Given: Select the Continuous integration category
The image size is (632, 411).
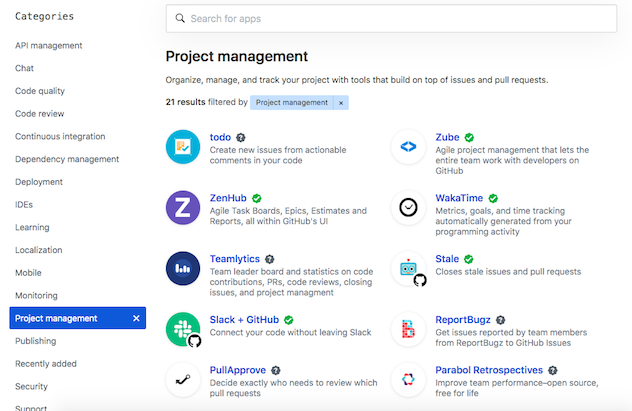Looking at the screenshot, I should 60,137.
